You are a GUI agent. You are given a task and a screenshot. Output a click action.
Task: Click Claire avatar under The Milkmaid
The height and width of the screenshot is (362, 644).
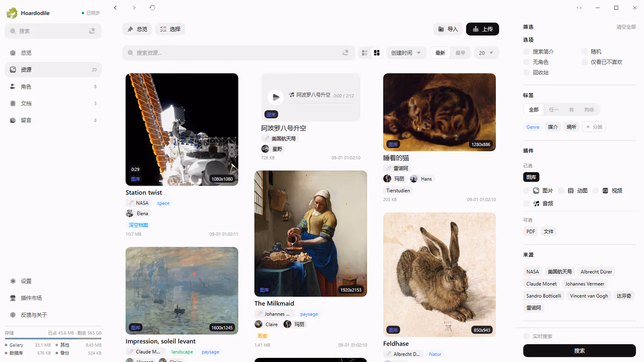click(x=259, y=324)
